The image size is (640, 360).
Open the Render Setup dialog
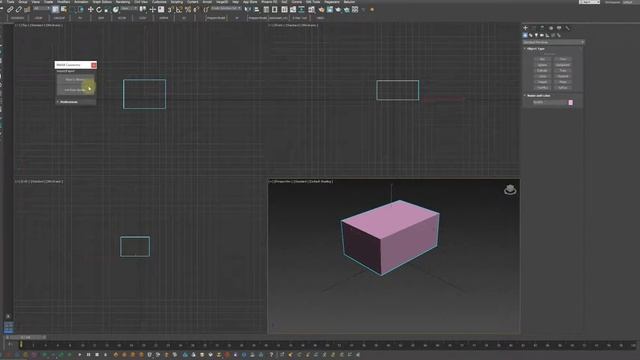click(x=321, y=9)
